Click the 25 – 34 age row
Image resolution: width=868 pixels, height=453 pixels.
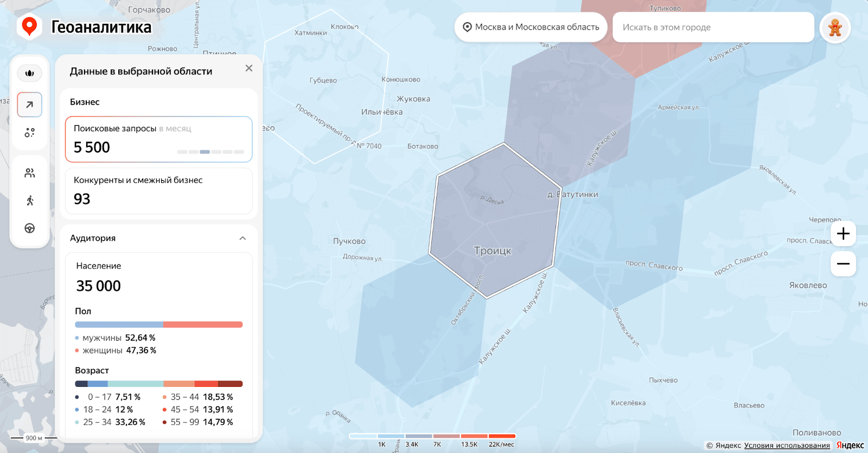click(x=110, y=422)
